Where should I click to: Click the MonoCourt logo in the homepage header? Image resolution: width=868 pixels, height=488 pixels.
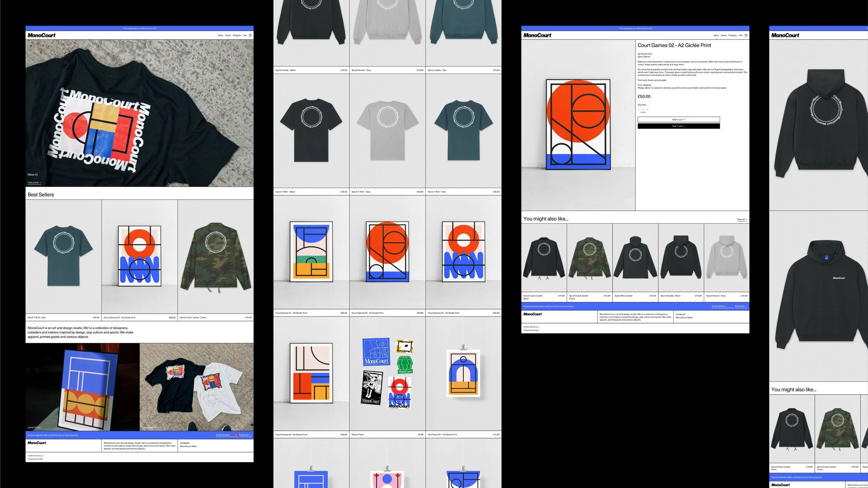[41, 35]
